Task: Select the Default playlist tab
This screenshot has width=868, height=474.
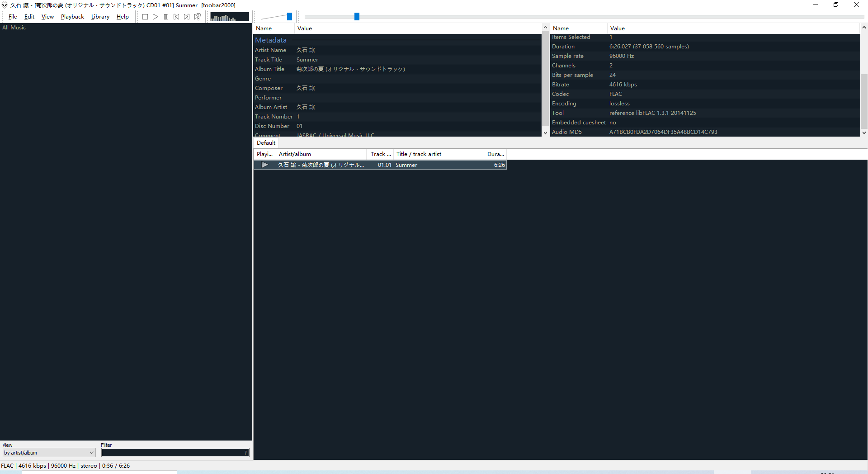Action: 266,143
